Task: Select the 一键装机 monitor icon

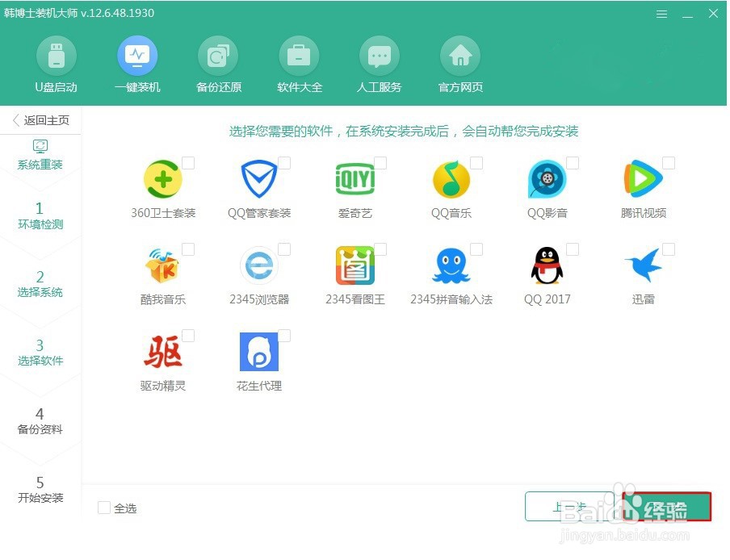Action: [x=137, y=56]
